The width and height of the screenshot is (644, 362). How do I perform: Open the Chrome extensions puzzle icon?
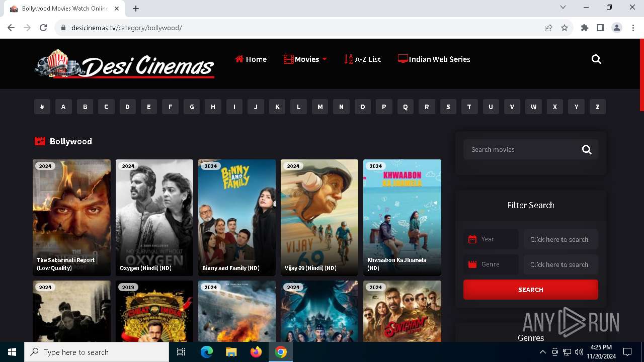[584, 28]
